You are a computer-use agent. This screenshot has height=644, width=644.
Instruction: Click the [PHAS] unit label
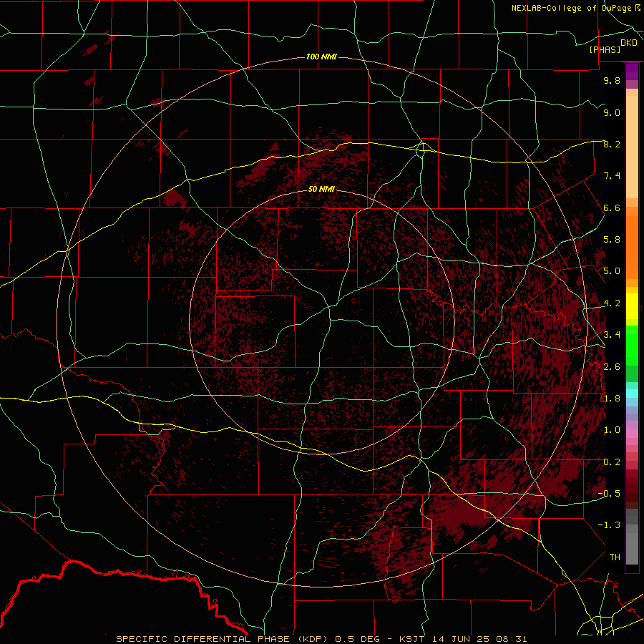(x=605, y=50)
